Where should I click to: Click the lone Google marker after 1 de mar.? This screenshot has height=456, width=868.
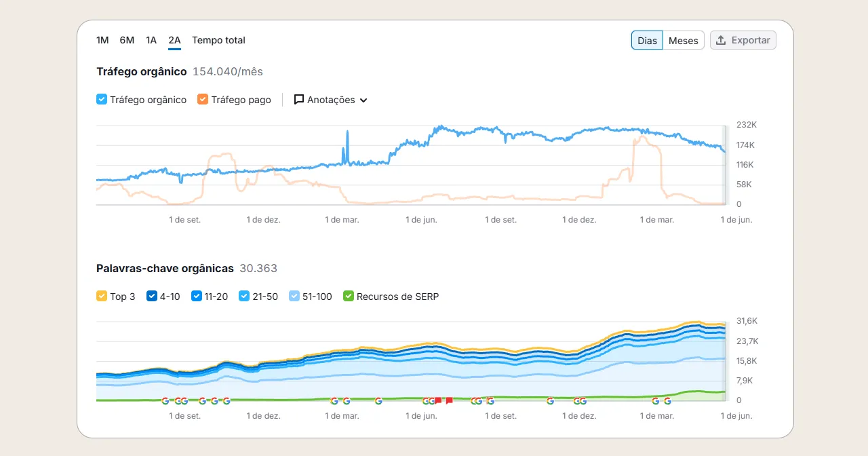click(x=378, y=401)
